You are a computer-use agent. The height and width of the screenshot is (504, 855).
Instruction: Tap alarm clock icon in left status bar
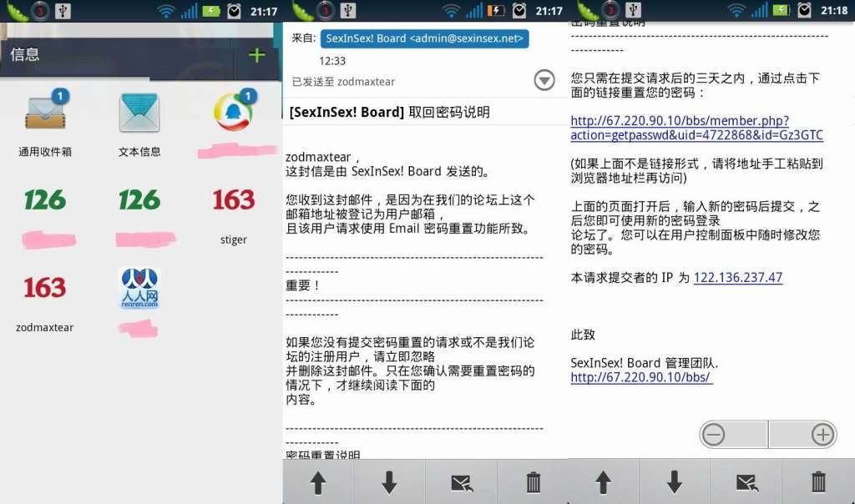click(x=234, y=10)
